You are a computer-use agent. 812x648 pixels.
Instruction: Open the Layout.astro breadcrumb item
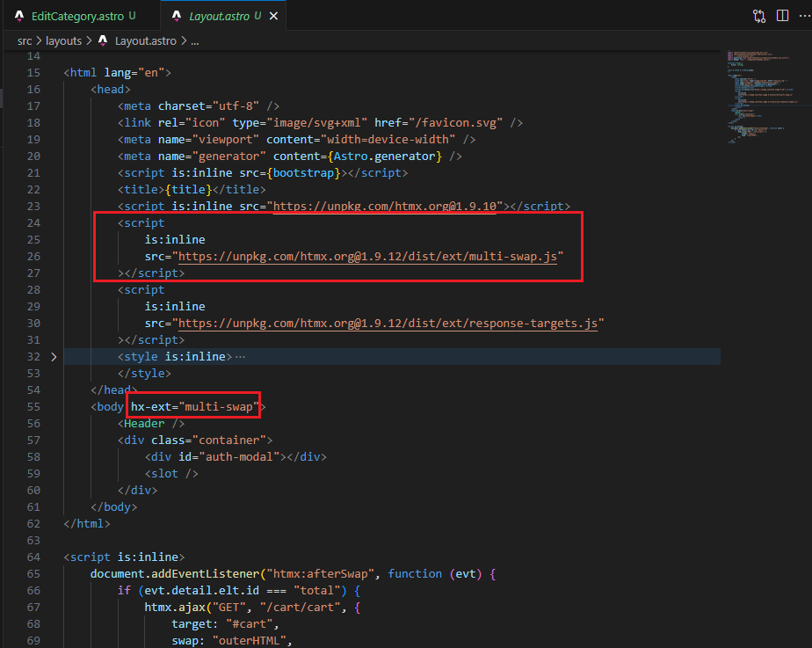pyautogui.click(x=146, y=41)
